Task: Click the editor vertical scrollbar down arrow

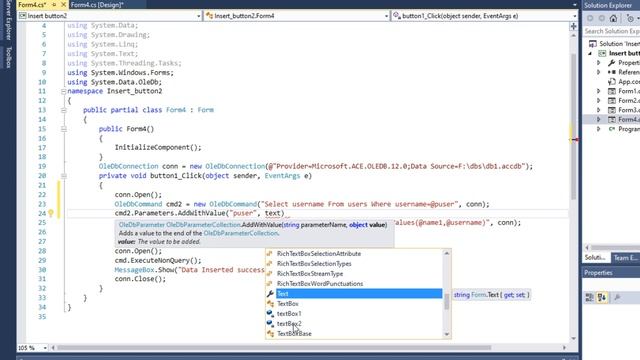Action: coord(573,338)
